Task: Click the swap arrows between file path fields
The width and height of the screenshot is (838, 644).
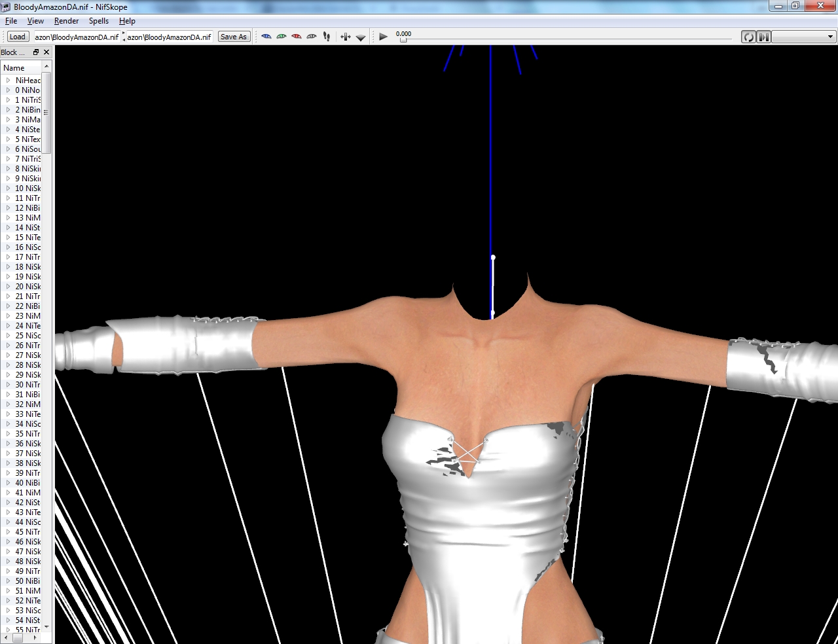Action: (124, 37)
